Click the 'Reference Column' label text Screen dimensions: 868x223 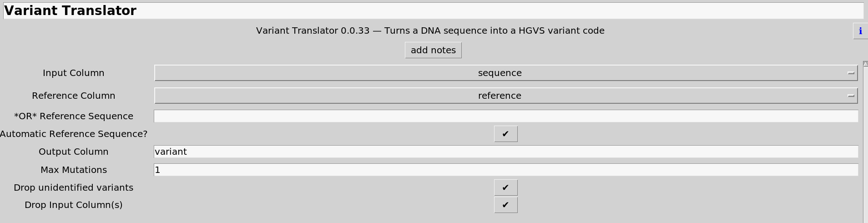coord(73,96)
